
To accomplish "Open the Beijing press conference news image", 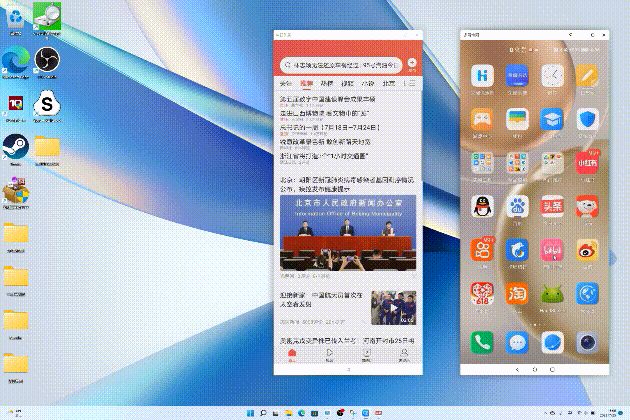I will [348, 234].
